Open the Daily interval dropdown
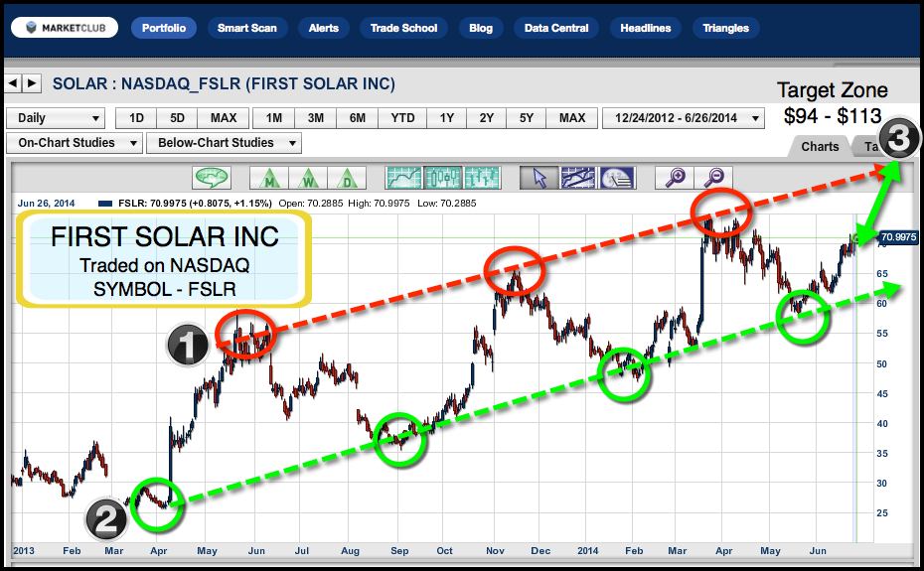 coord(56,118)
